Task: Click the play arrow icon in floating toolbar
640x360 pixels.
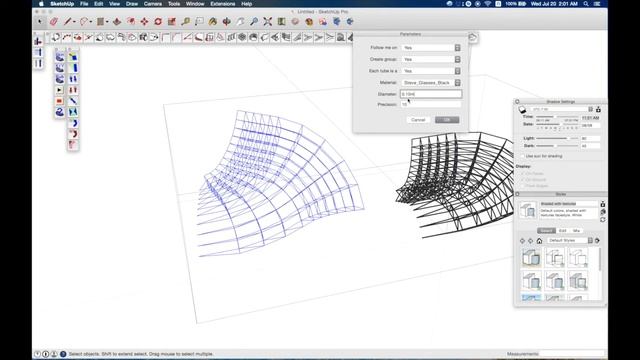Action: tap(60, 90)
